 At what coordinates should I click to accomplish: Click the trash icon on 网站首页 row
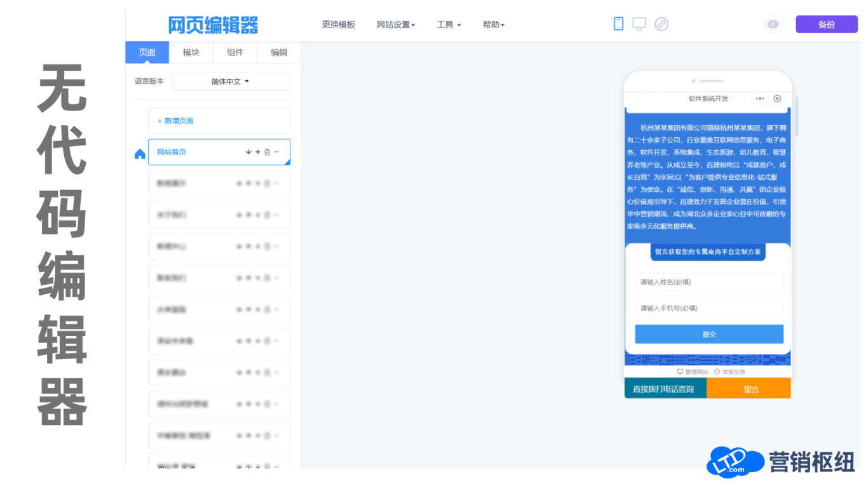(x=267, y=152)
